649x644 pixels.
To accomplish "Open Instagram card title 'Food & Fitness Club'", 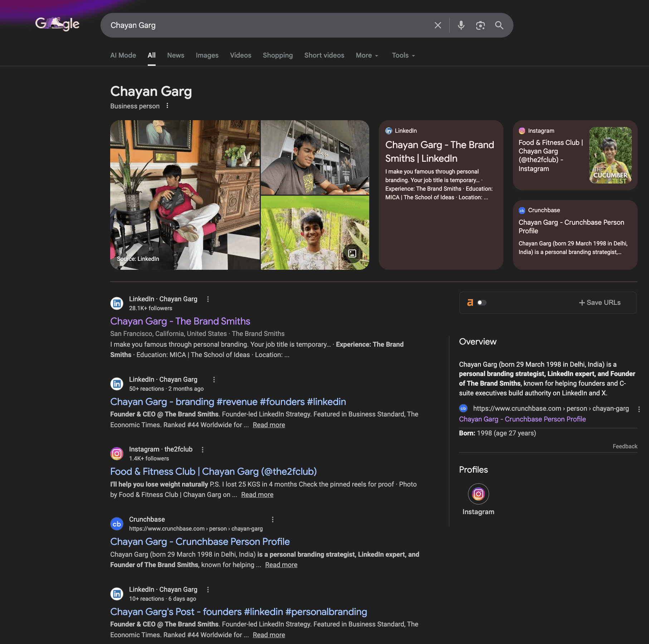I will (x=551, y=156).
